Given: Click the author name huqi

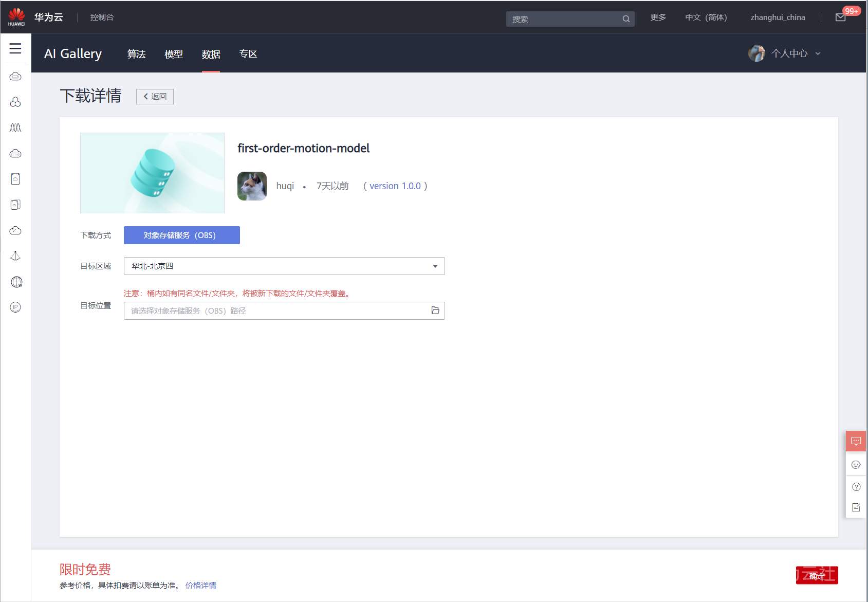Looking at the screenshot, I should 285,186.
